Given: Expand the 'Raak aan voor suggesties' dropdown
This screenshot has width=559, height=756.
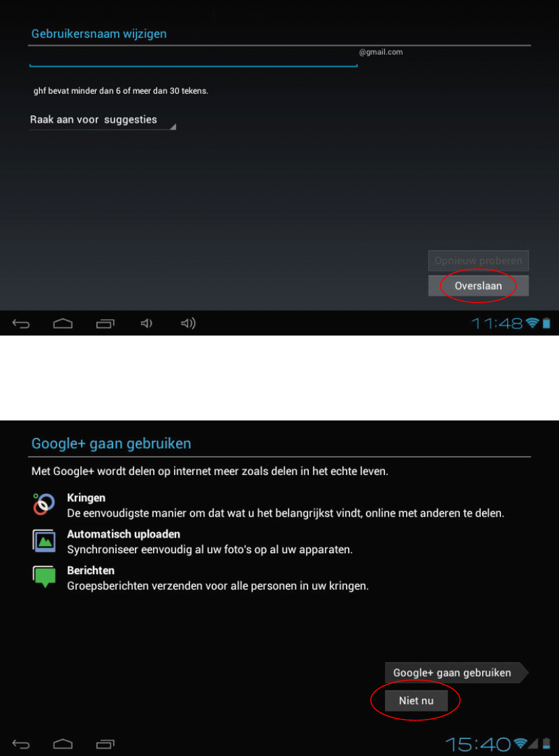Looking at the screenshot, I should [102, 120].
